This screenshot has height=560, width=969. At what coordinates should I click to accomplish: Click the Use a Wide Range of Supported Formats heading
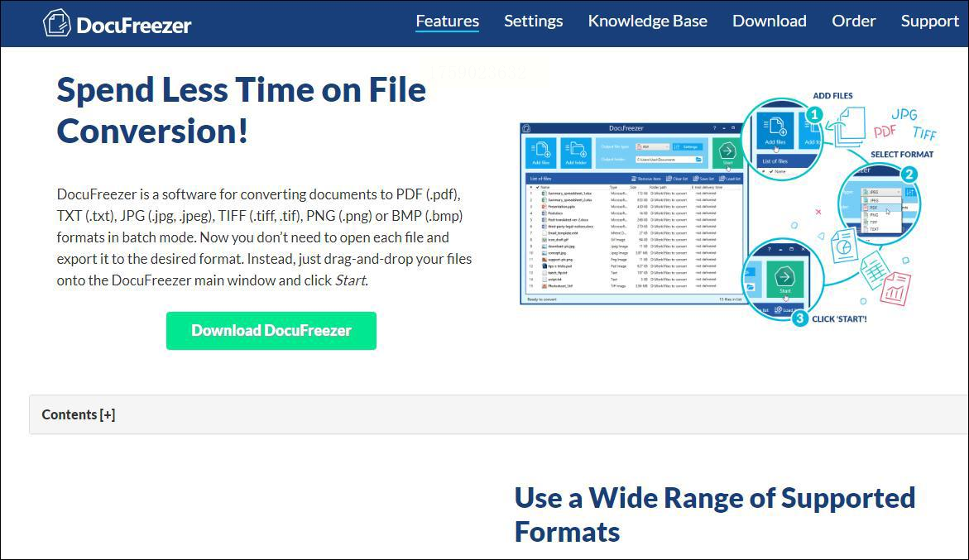715,515
